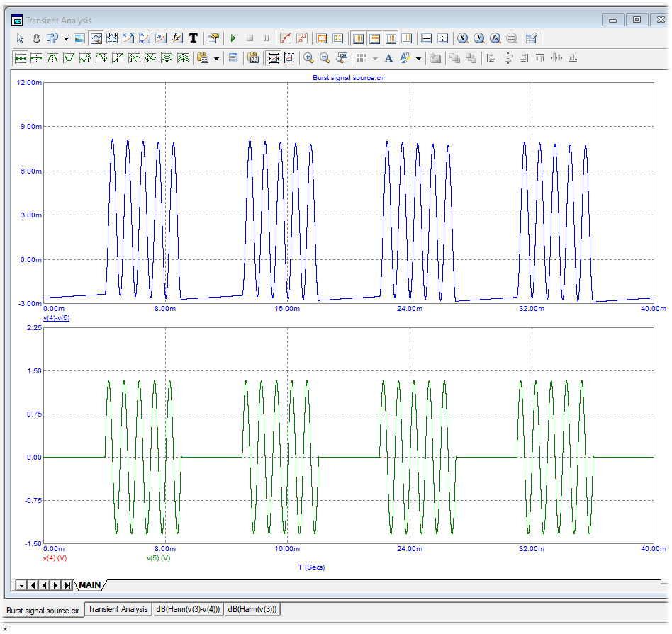Maximize the Transient Analysis window
The height and width of the screenshot is (634, 672).
click(x=637, y=20)
